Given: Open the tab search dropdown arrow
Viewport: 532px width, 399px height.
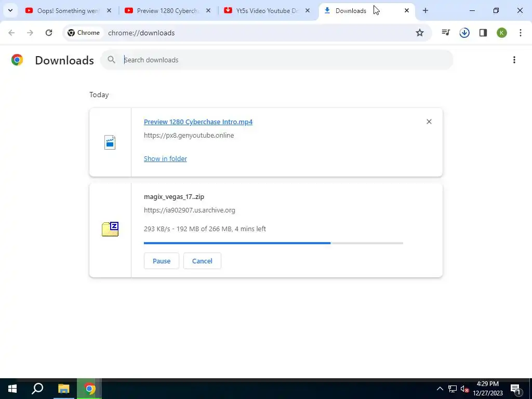Looking at the screenshot, I should tap(10, 10).
